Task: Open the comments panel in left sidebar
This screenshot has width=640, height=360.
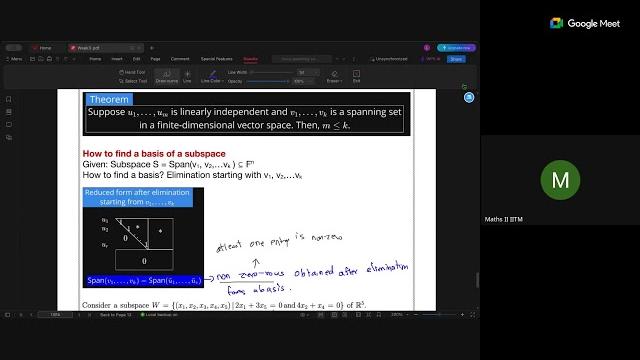Action: pyautogui.click(x=9, y=124)
